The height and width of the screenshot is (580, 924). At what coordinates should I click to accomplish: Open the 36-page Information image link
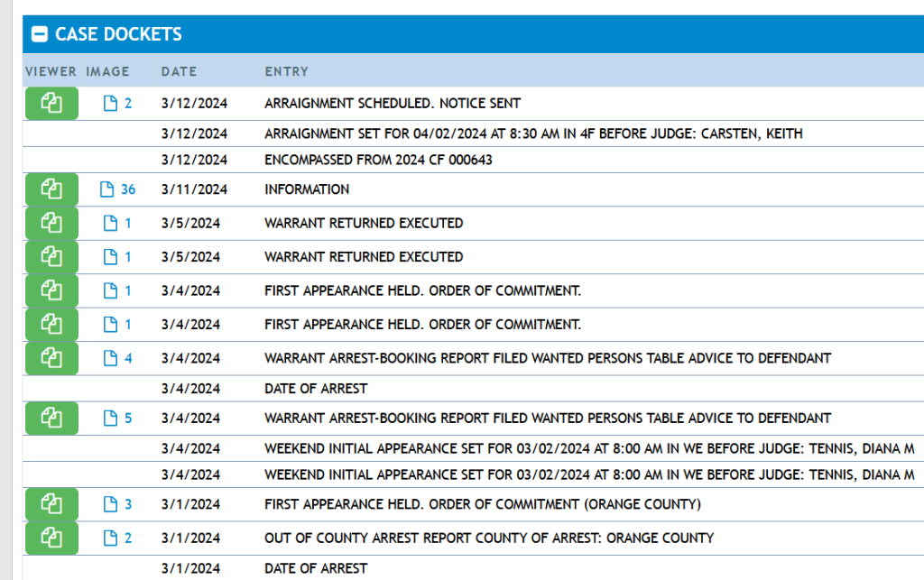[120, 190]
